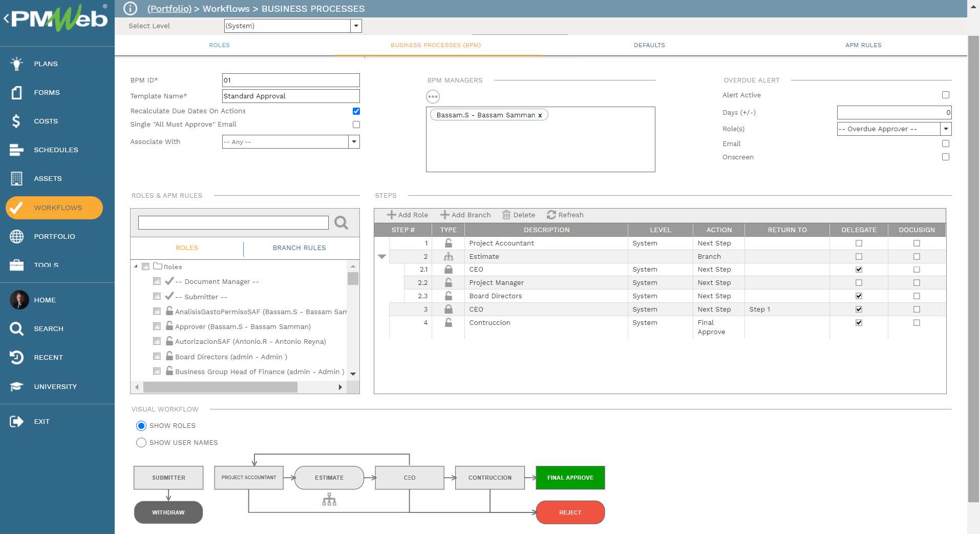Open the BPM Managers ellipsis picker
Screen dimensions: 980x534
coord(433,96)
